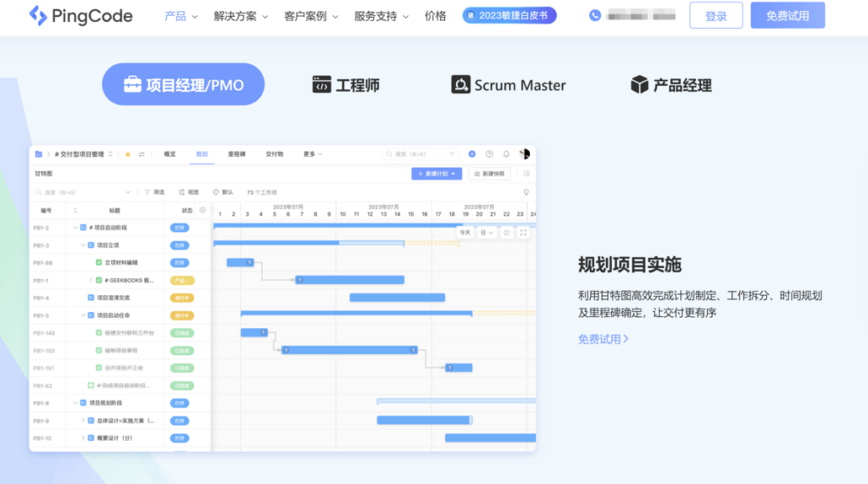Viewport: 868px width, 484px height.
Task: Toggle the checkbox for 组建交付群和工作台
Action: click(x=99, y=333)
